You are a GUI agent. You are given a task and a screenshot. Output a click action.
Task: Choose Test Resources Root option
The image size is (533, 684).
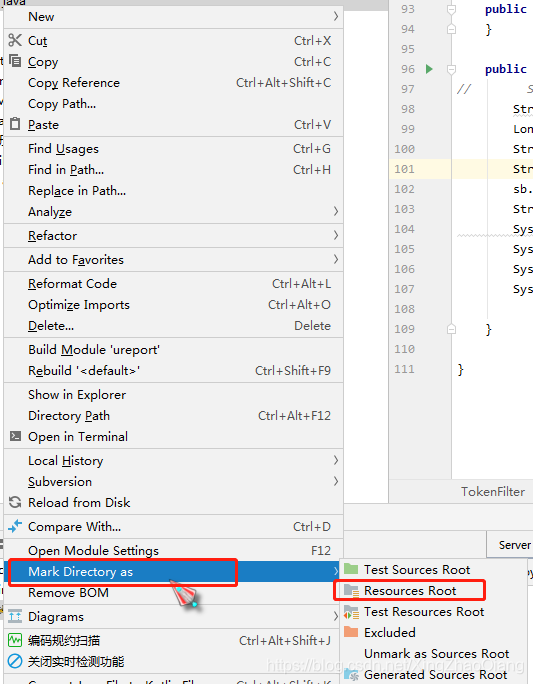[x=433, y=612]
